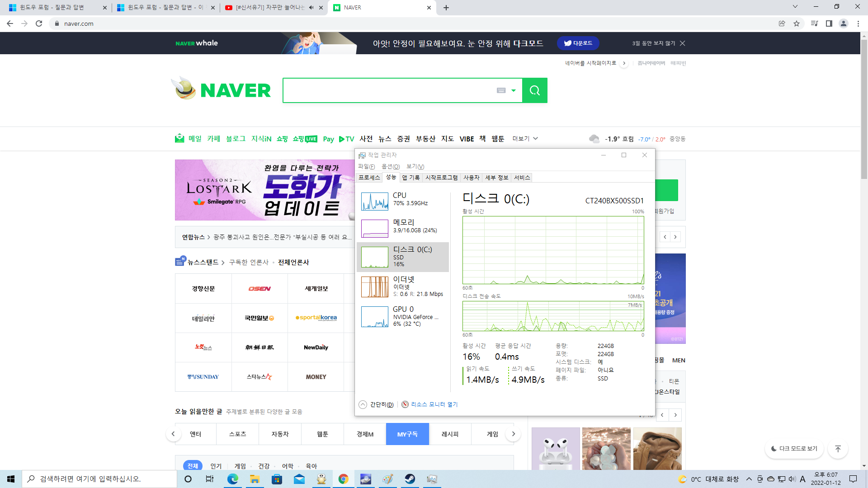This screenshot has height=488, width=868.
Task: Open 경향신문 in the newsstand grid
Action: click(x=203, y=288)
